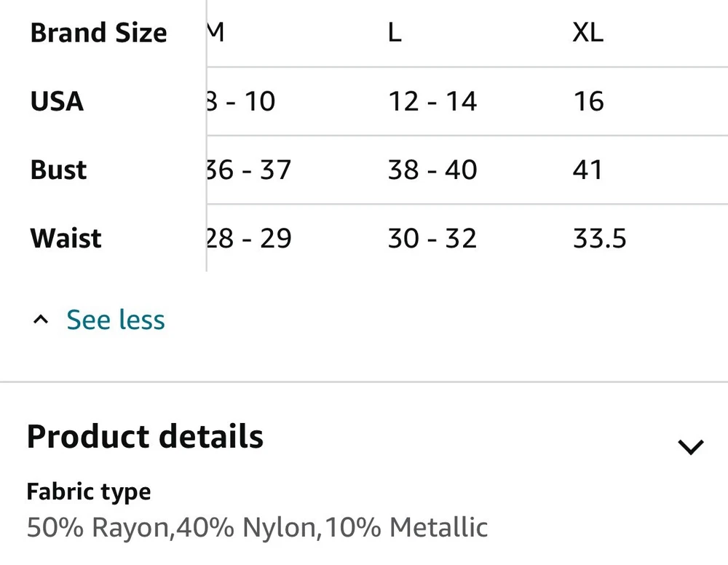Select waist measurement 28 - 29 cell
Screen dimensions: 728x565
point(249,238)
